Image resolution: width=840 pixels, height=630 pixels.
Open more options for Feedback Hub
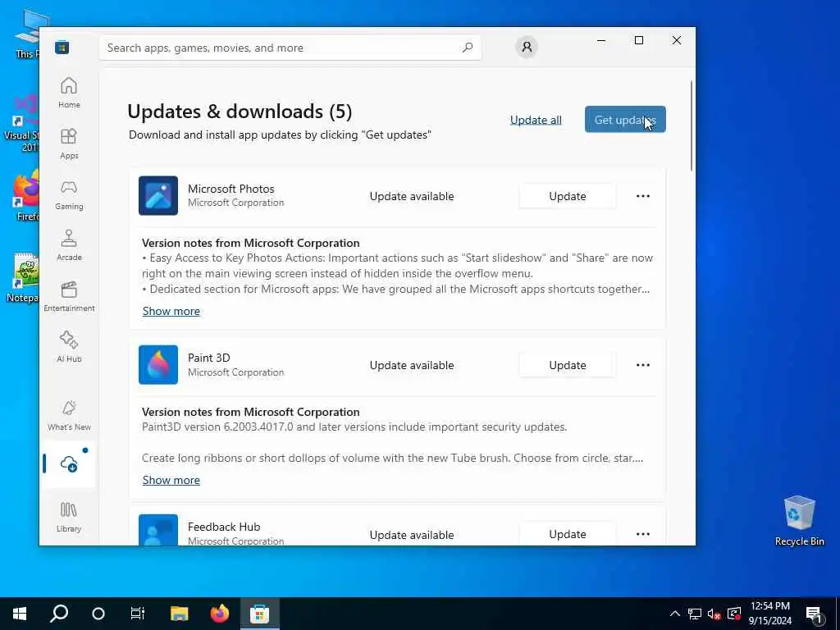click(643, 534)
